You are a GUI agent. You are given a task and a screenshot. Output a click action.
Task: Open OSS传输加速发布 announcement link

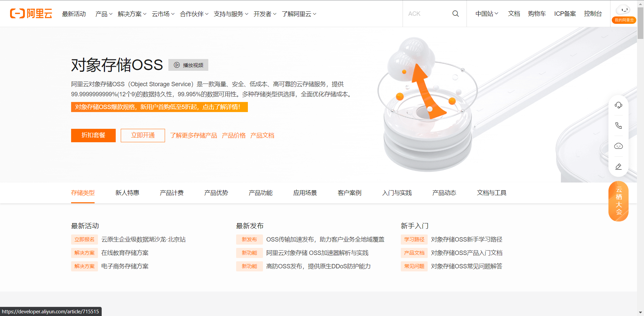pyautogui.click(x=325, y=240)
